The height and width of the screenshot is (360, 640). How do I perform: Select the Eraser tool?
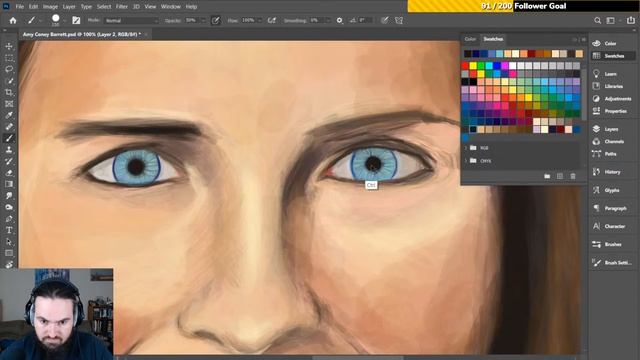click(9, 173)
